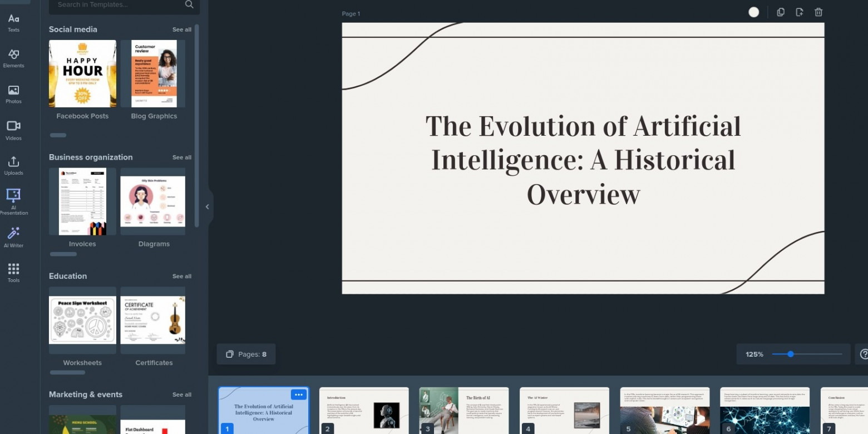The image size is (868, 434).
Task: See all Social media templates
Action: point(181,29)
